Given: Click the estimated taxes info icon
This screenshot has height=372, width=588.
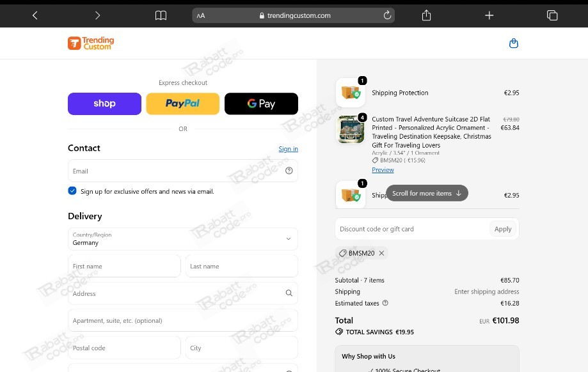Looking at the screenshot, I should click(385, 303).
